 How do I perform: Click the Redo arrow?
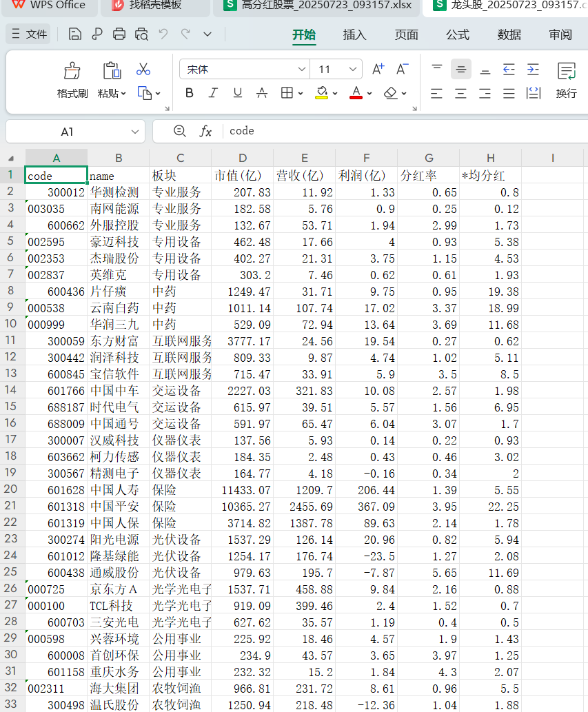185,34
